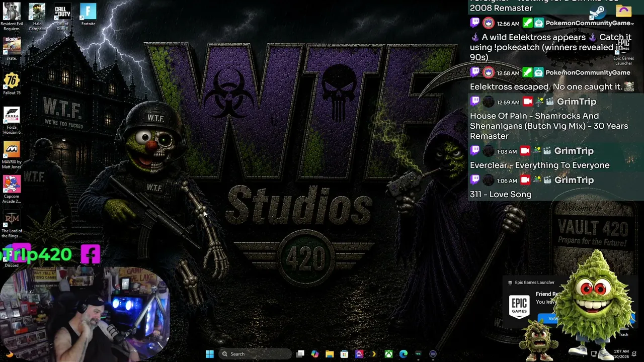Select the Fallout 76 desktop icon

[x=12, y=83]
